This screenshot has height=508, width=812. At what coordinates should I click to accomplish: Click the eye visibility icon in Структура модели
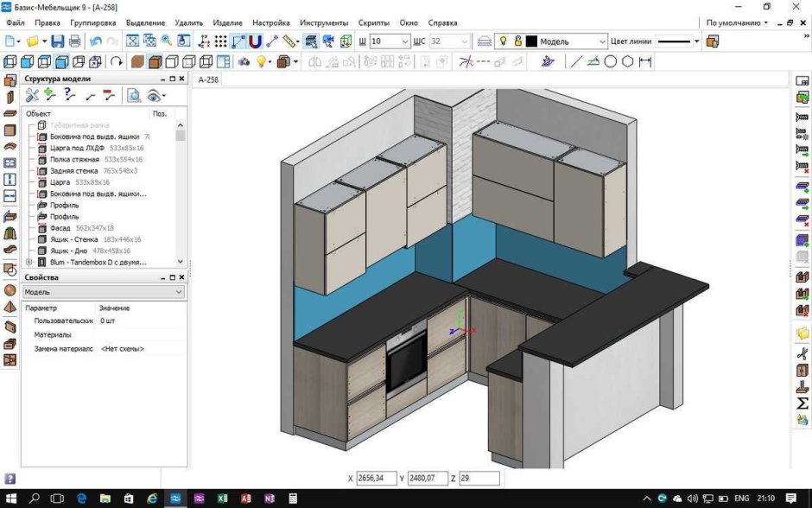pyautogui.click(x=153, y=96)
